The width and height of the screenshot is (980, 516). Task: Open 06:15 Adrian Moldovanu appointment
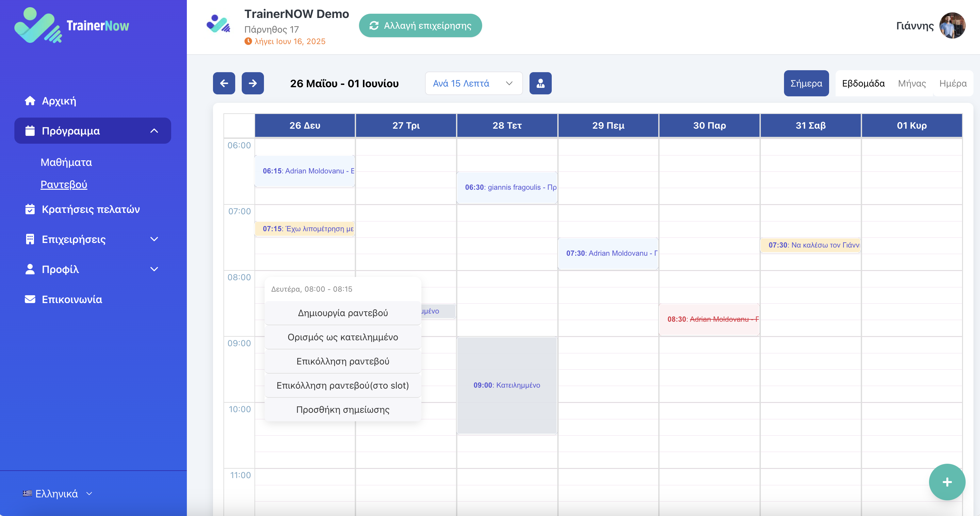coord(305,171)
